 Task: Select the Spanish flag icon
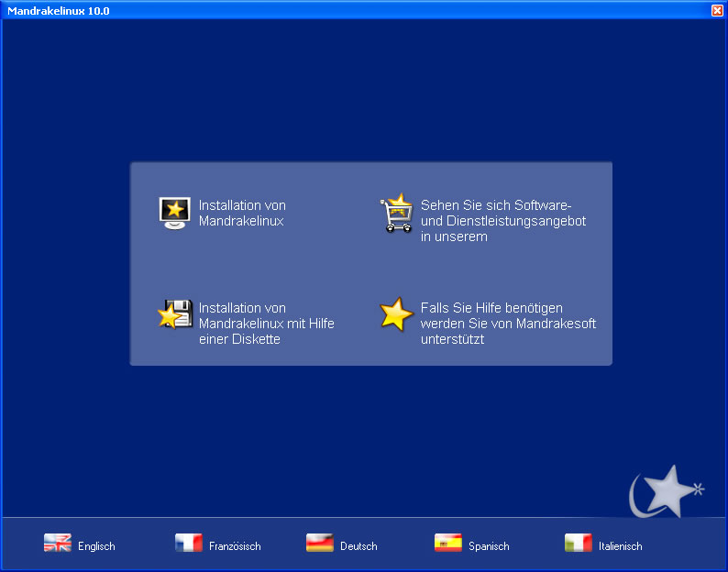coord(448,543)
